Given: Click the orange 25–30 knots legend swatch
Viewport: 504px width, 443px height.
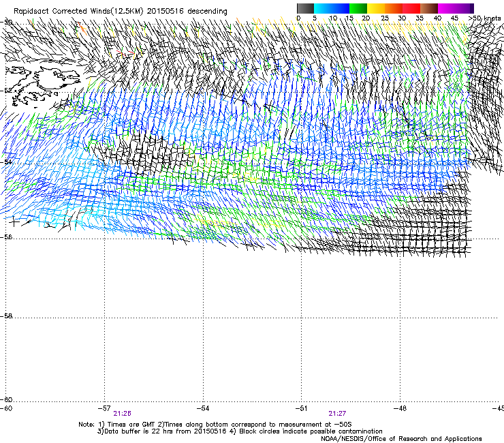Looking at the screenshot, I should click(x=394, y=8).
